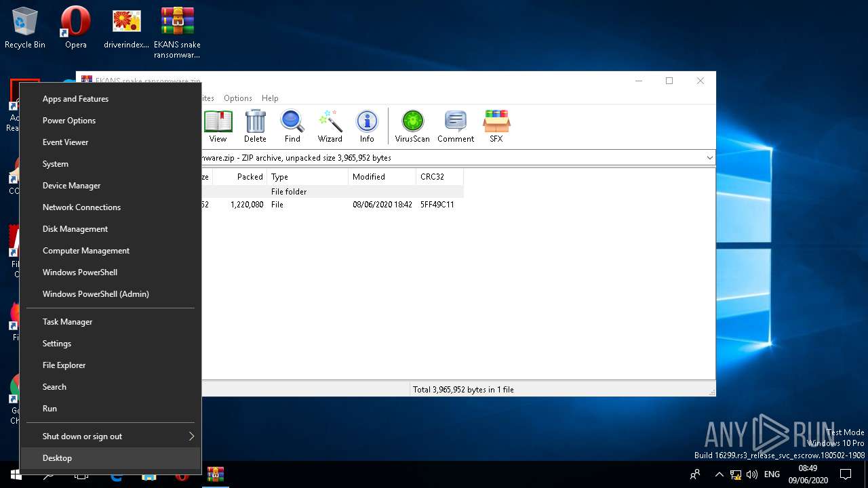Open Computer Management
Screen dimensions: 868x488
pos(111,251)
